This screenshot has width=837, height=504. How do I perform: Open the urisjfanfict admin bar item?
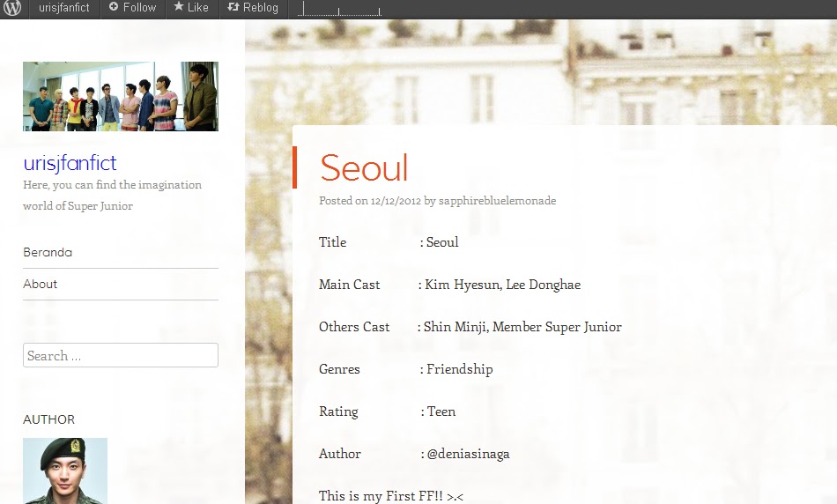coord(64,8)
